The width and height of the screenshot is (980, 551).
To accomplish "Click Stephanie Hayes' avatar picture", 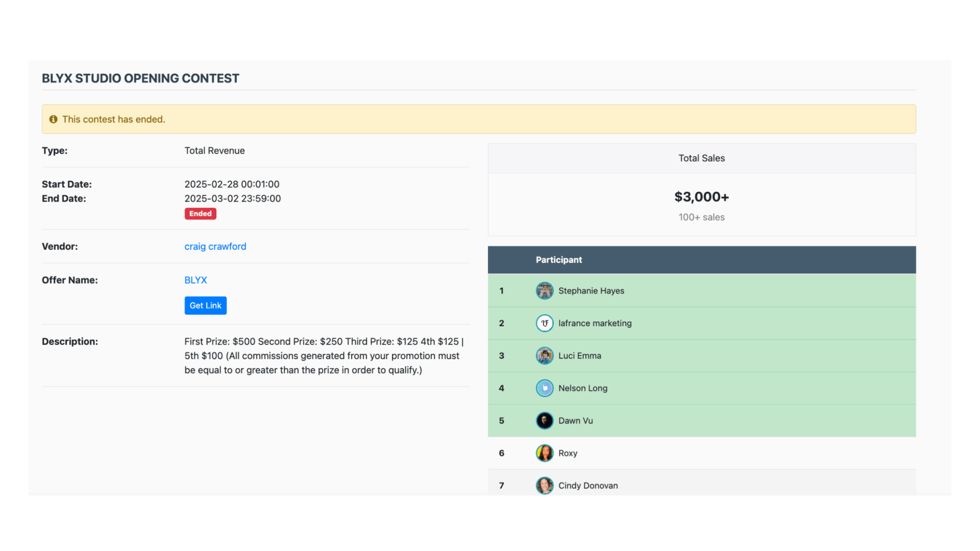I will click(544, 291).
